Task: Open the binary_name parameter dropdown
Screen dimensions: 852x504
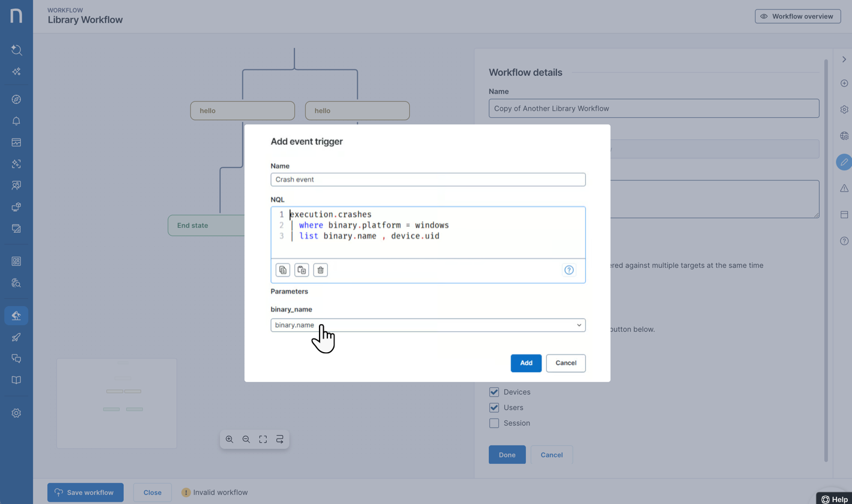Action: click(428, 325)
